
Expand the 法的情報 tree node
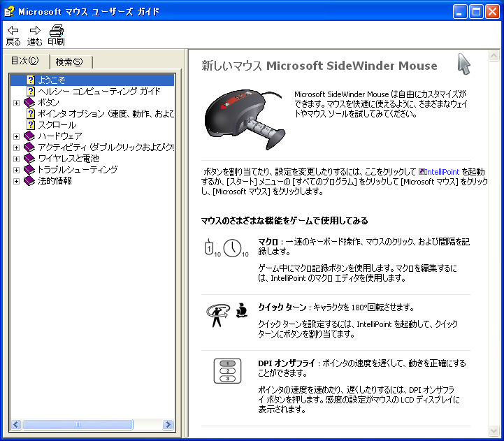point(16,181)
